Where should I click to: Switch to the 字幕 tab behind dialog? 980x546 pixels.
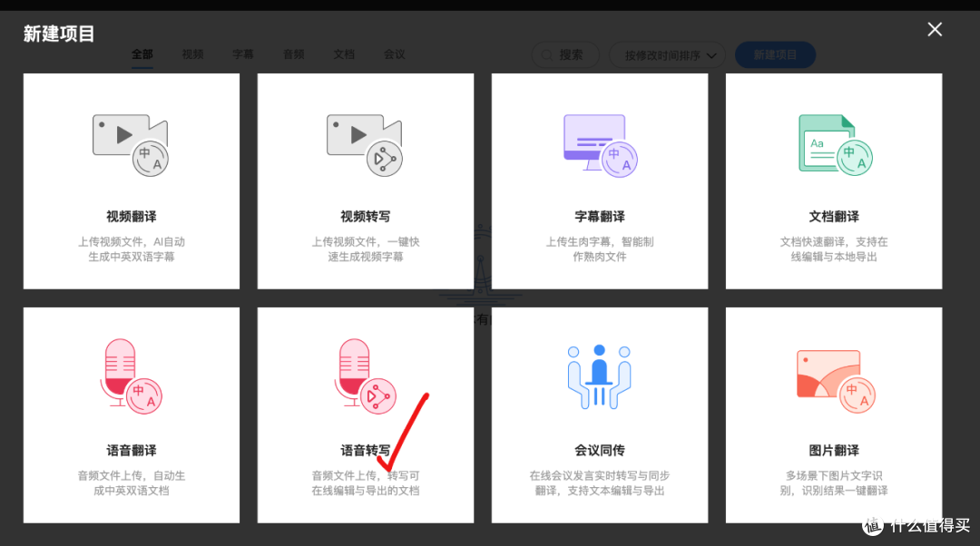(x=243, y=54)
